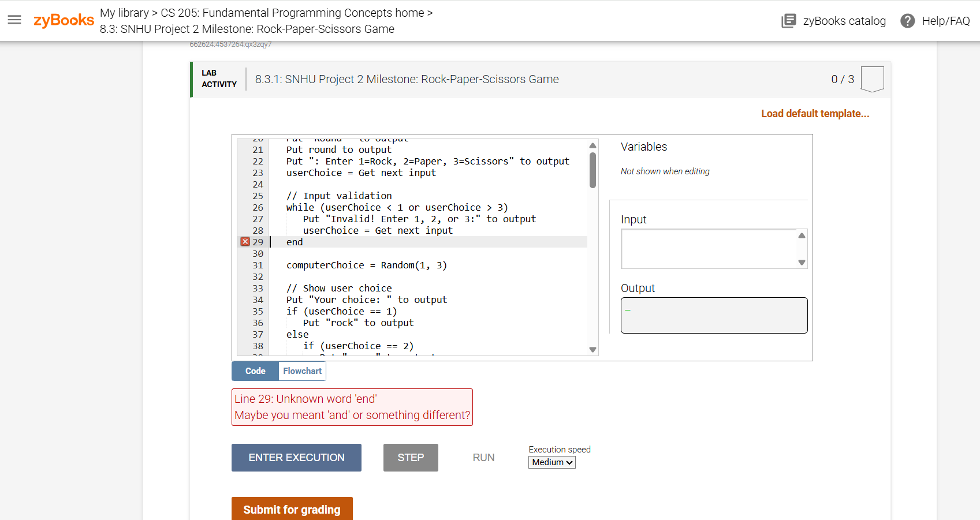Switch to the Code tab
This screenshot has width=980, height=520.
click(255, 371)
